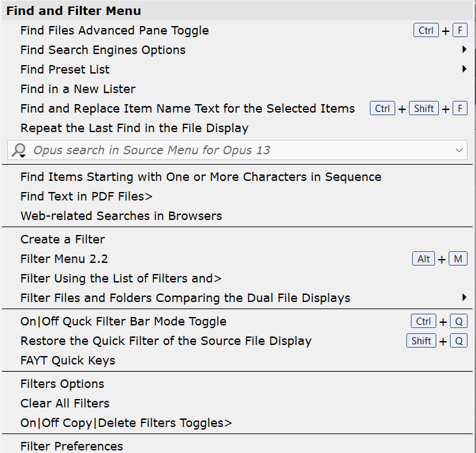
Task: Expand Find Search Engines Options submenu
Action: (x=103, y=50)
